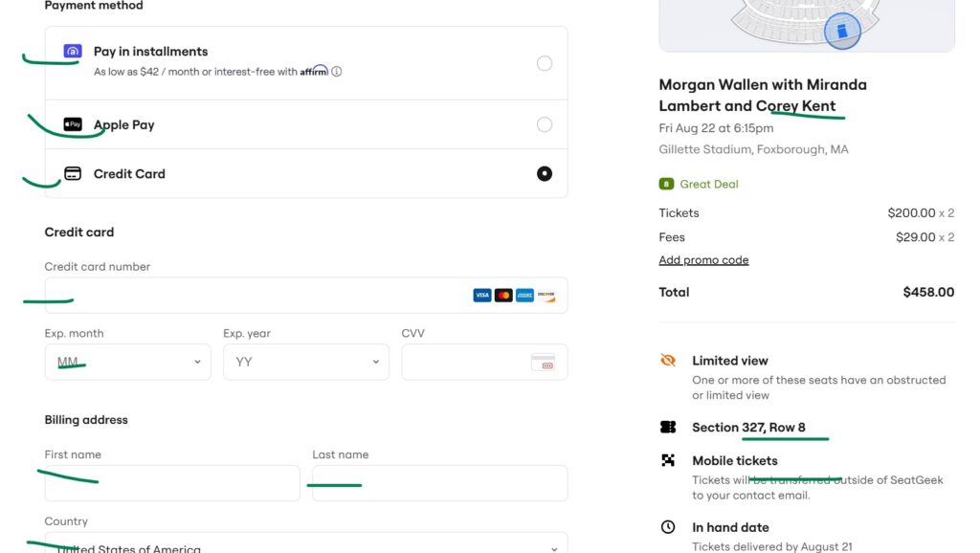
Task: Focus the First name field
Action: [172, 482]
